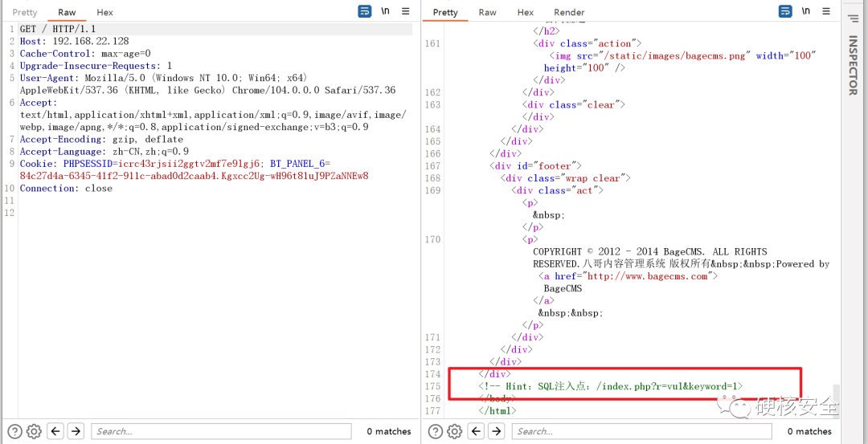Open the response pane Pretty tab
This screenshot has height=444, width=868.
click(445, 12)
